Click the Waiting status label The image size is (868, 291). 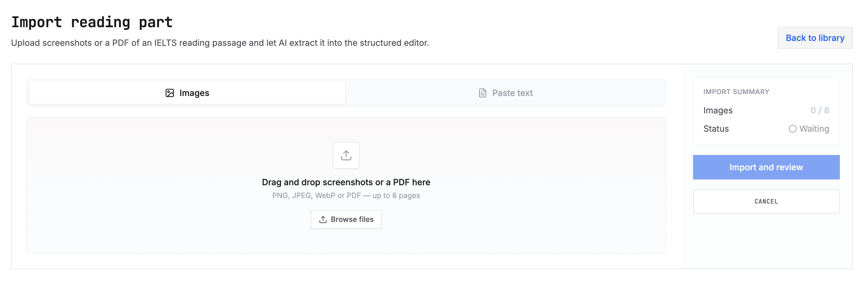coord(814,129)
